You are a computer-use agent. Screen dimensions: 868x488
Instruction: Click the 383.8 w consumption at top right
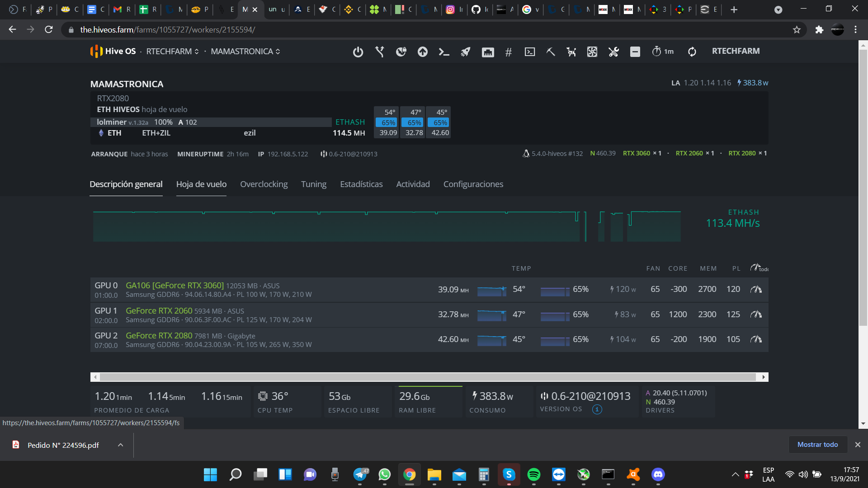point(753,83)
